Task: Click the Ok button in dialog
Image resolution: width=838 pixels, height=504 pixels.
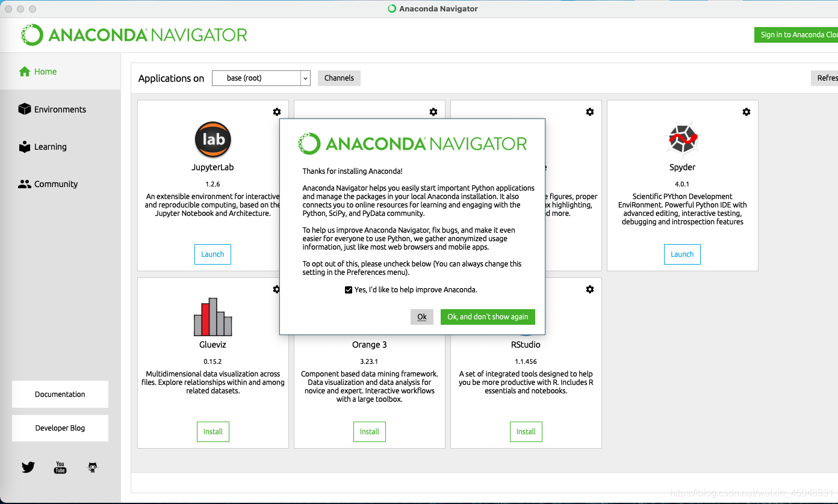Action: [422, 317]
